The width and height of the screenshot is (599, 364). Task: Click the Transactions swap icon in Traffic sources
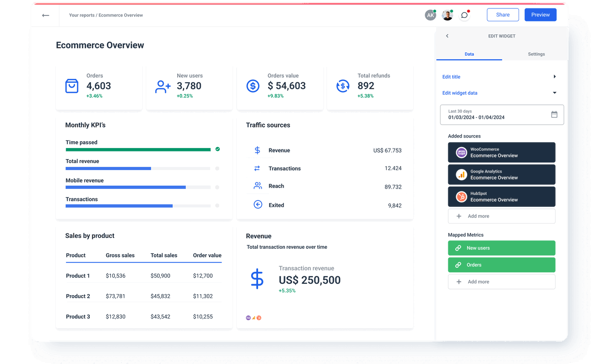coord(258,169)
